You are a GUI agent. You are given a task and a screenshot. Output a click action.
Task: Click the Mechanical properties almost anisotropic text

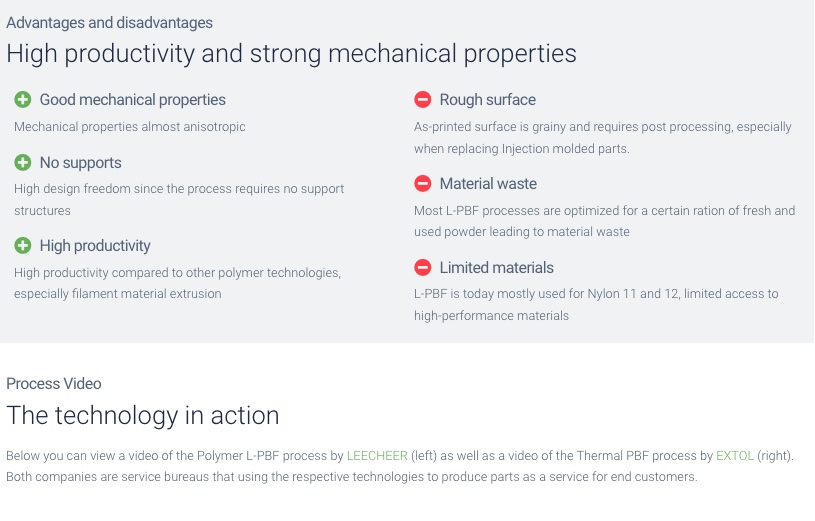tap(129, 126)
